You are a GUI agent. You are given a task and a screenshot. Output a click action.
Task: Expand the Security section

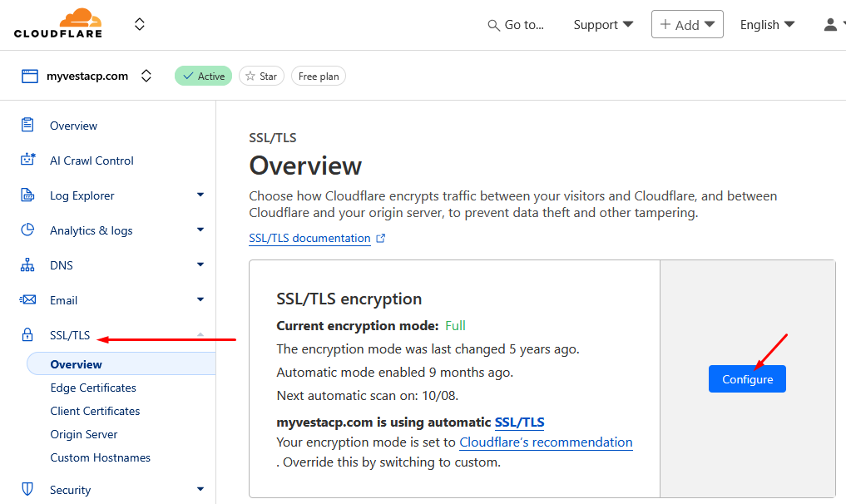tap(200, 489)
